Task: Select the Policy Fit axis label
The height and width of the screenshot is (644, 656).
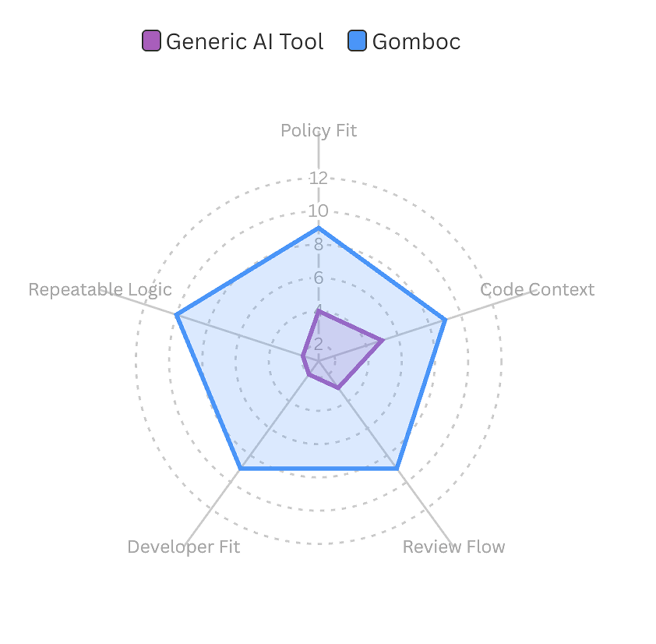Action: pos(319,131)
